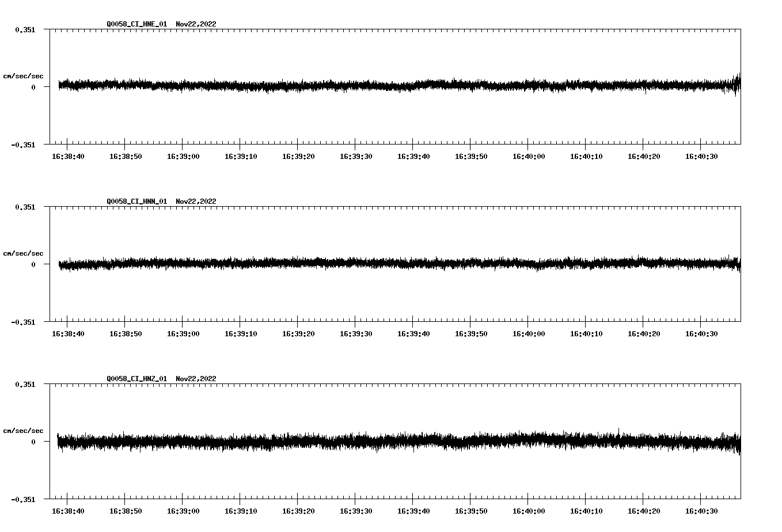Click the zero axis label on the HNE plot
This screenshot has height=532, width=782.
click(x=33, y=88)
